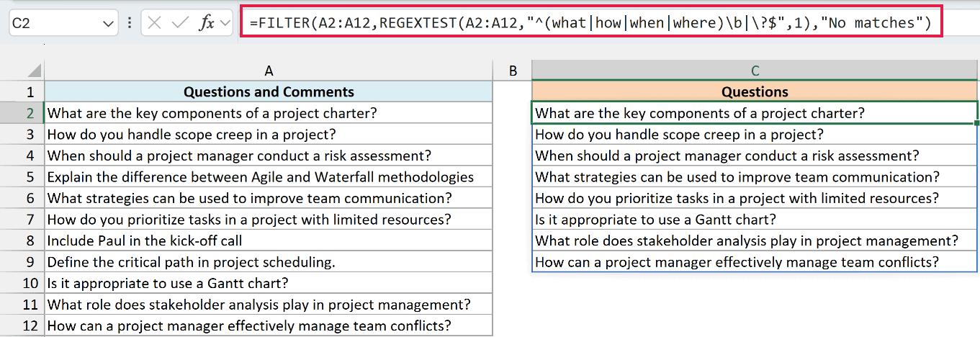980x337 pixels.
Task: Select row 6 header
Action: click(22, 198)
